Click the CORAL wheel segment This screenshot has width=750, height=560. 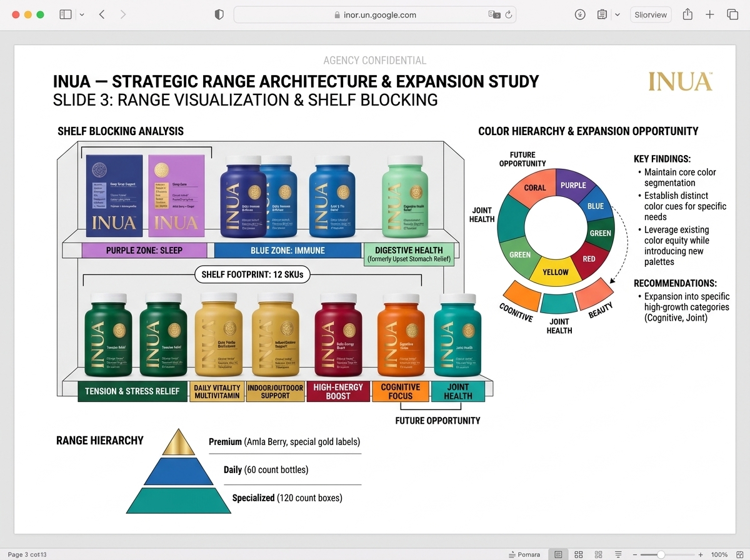535,187
